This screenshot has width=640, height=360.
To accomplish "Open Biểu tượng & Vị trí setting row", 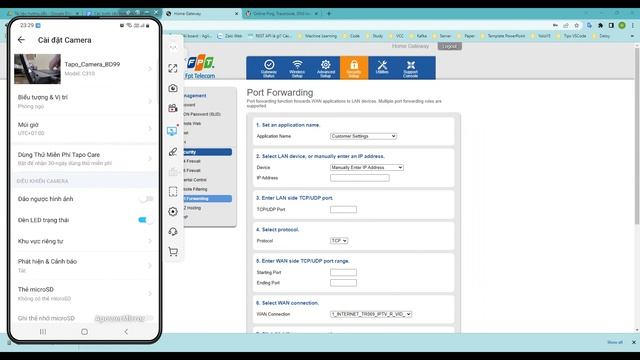I will (84, 101).
